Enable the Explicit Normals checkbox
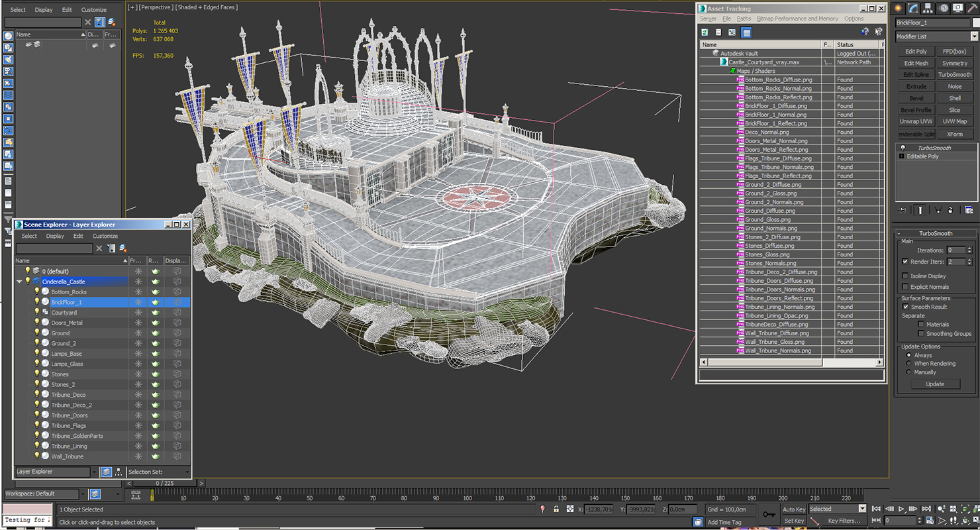The image size is (980, 530). pyautogui.click(x=905, y=287)
